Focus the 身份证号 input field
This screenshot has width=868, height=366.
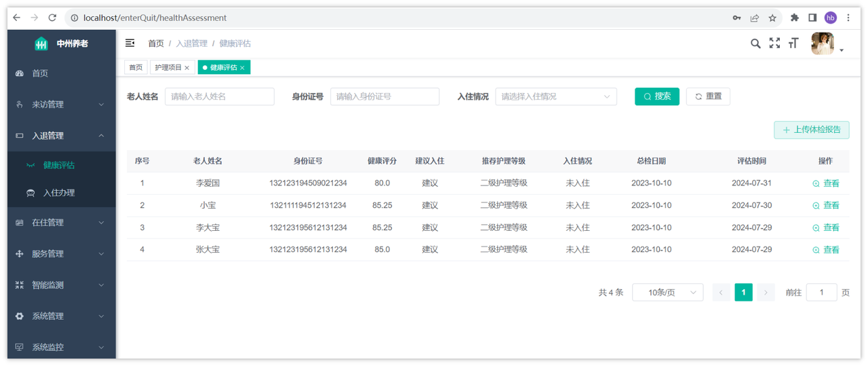click(385, 96)
